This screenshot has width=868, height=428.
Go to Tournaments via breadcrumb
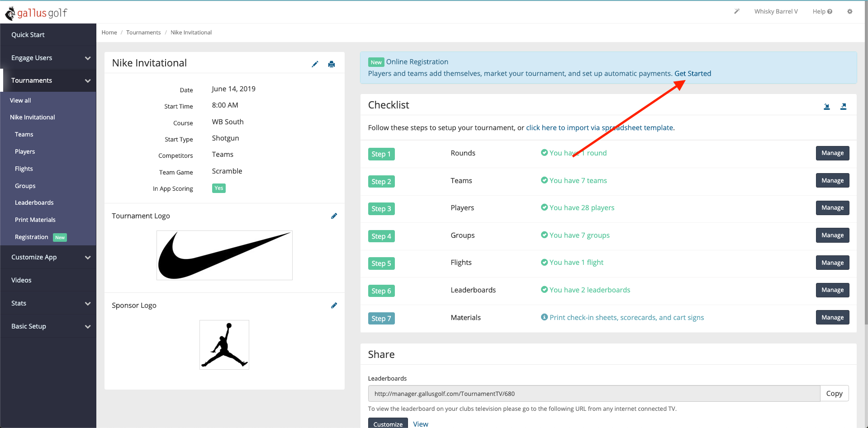pyautogui.click(x=143, y=33)
